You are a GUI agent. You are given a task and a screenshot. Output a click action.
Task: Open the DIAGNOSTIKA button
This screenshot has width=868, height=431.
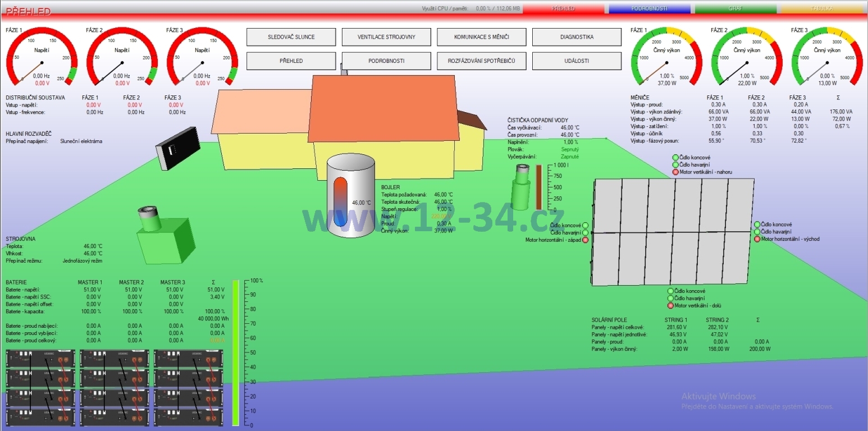[577, 37]
